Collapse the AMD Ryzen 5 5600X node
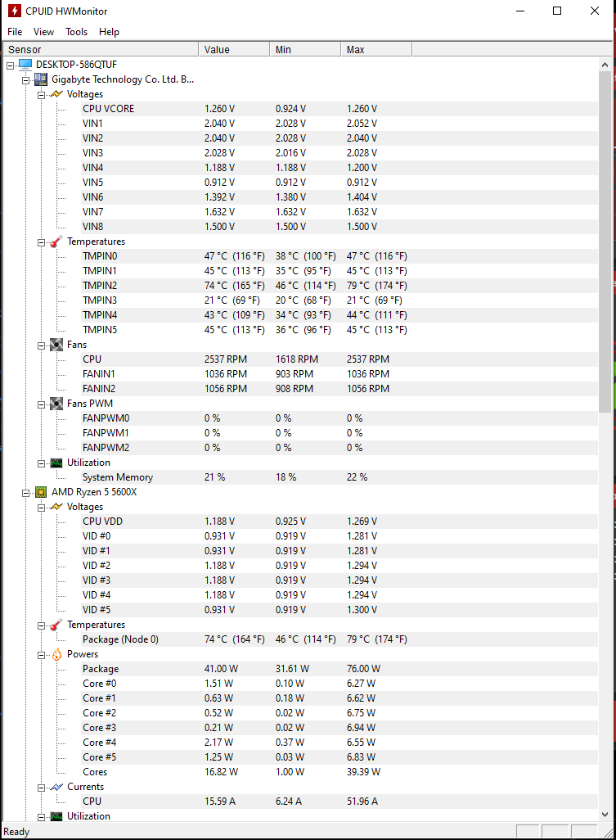Screen dimensions: 616x840 click(x=25, y=493)
